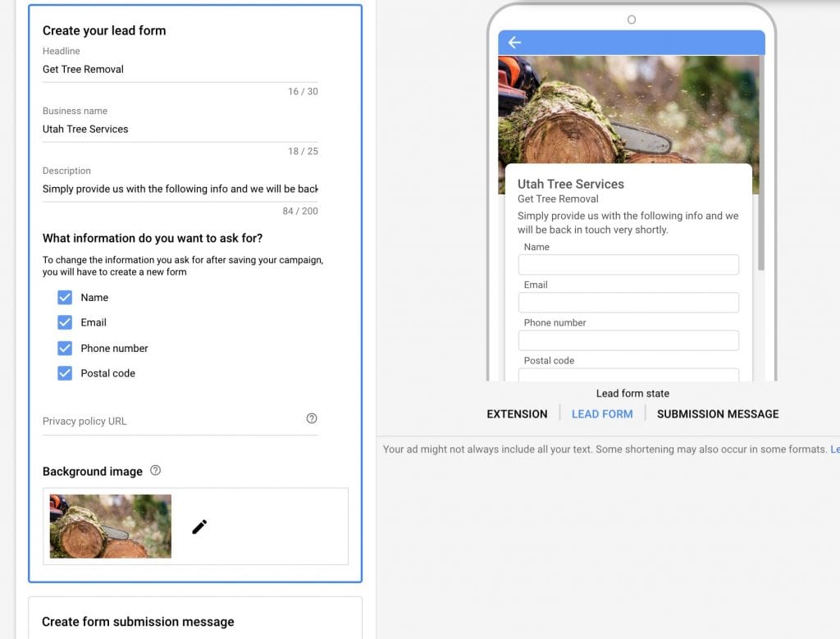Image resolution: width=840 pixels, height=639 pixels.
Task: Edit the Business name field
Action: [180, 129]
